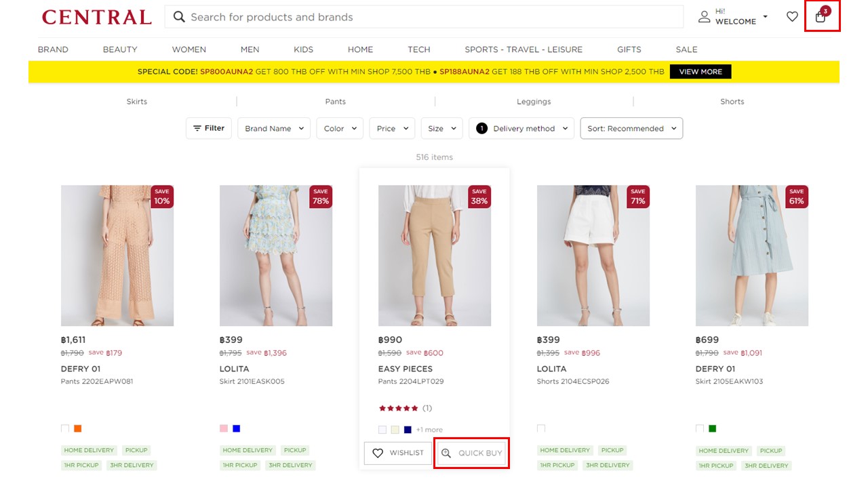Open Defry 01 blue skirt product image
The height and width of the screenshot is (488, 868).
pos(752,256)
